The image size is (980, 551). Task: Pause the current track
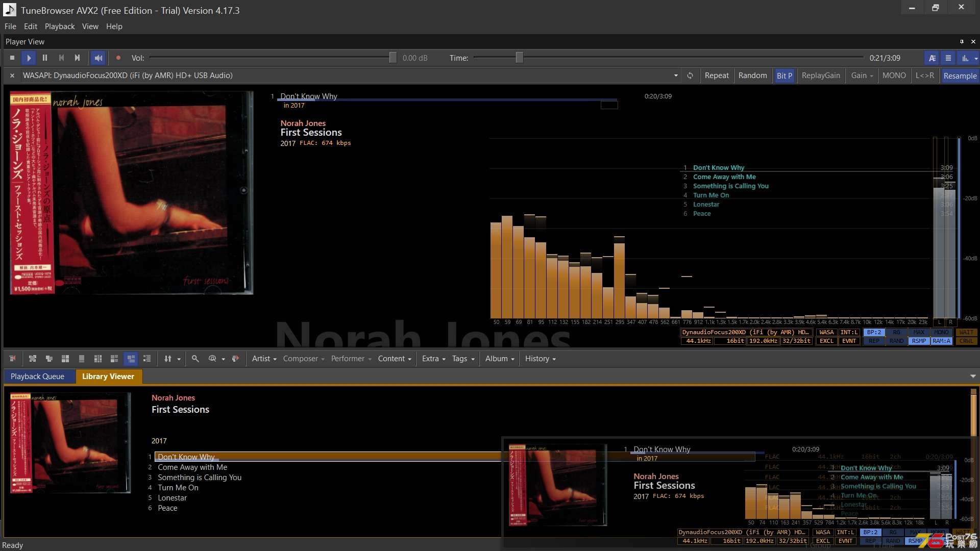pos(45,58)
